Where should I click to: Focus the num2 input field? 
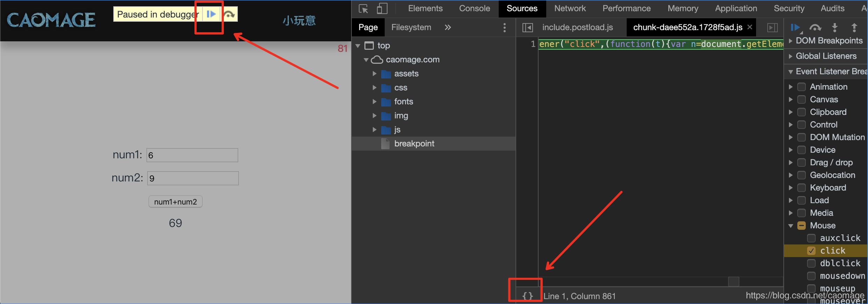coord(193,178)
